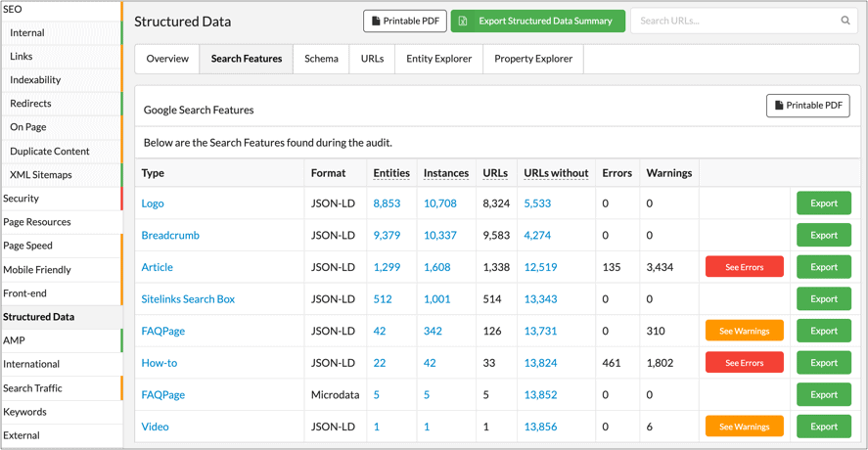Sort by the URLs without column header
Image resolution: width=868 pixels, height=450 pixels.
pyautogui.click(x=556, y=173)
